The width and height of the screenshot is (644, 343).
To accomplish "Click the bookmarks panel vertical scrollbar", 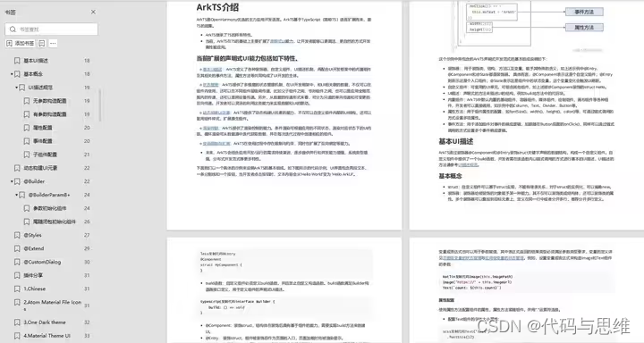I will tap(100, 105).
